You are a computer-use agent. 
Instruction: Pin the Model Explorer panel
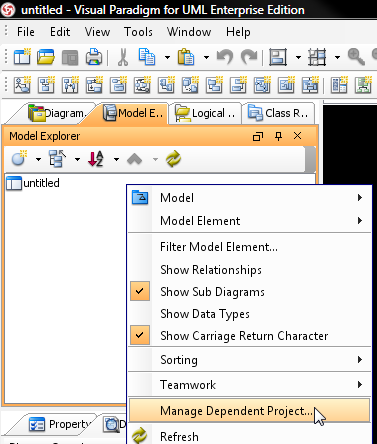[278, 136]
